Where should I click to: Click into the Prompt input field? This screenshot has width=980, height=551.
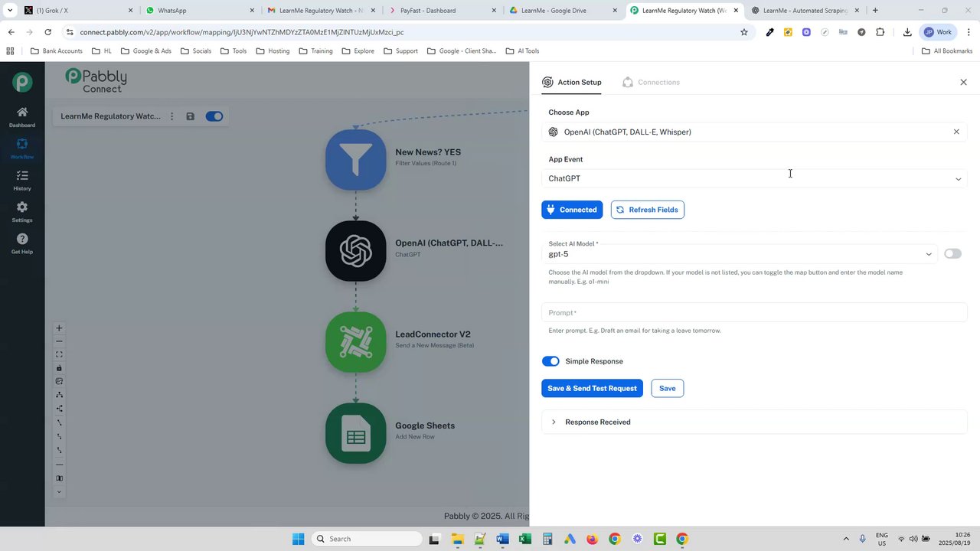[755, 312]
